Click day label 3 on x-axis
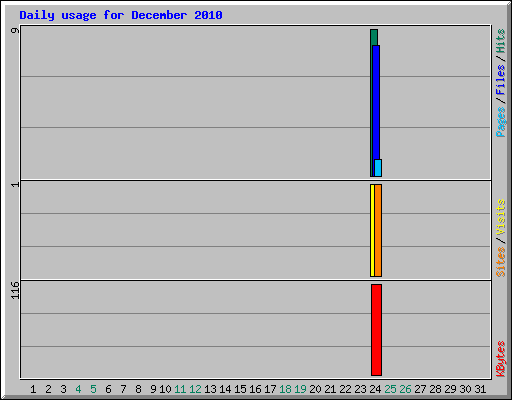This screenshot has width=512, height=400. 63,389
